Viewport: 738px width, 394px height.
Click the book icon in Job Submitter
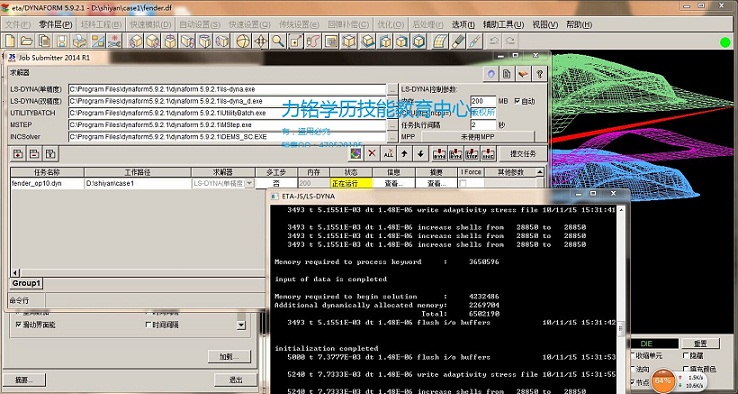[x=523, y=74]
